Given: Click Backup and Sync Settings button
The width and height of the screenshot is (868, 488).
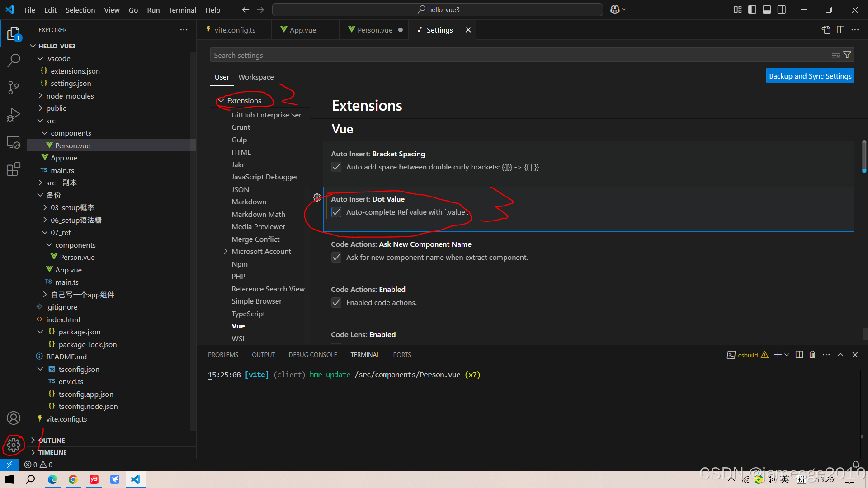Looking at the screenshot, I should click(x=810, y=76).
